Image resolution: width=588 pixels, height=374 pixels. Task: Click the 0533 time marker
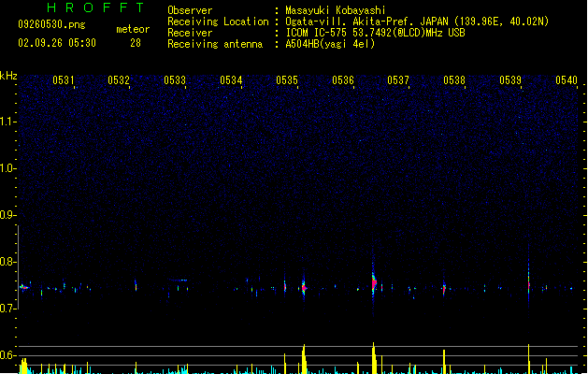175,80
